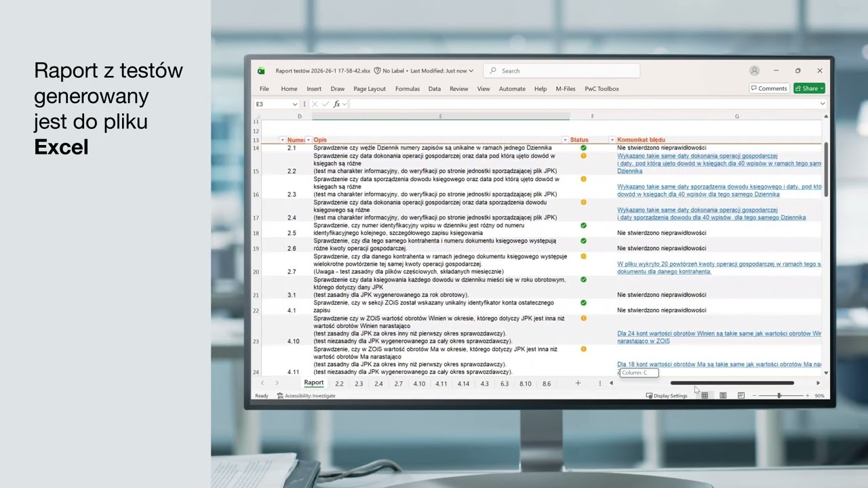This screenshot has height=488, width=868.
Task: Open the filter dropdown on the Status column
Action: pos(612,140)
